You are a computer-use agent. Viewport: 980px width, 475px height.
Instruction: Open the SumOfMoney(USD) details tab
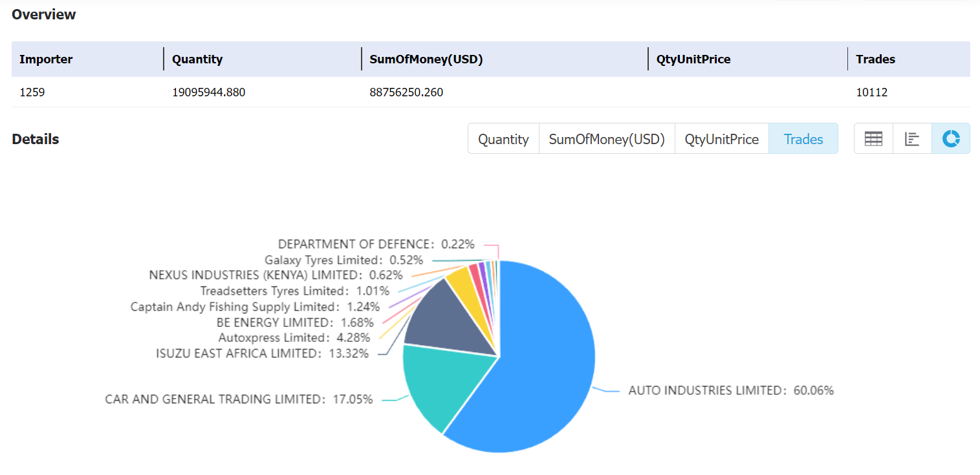pos(607,139)
